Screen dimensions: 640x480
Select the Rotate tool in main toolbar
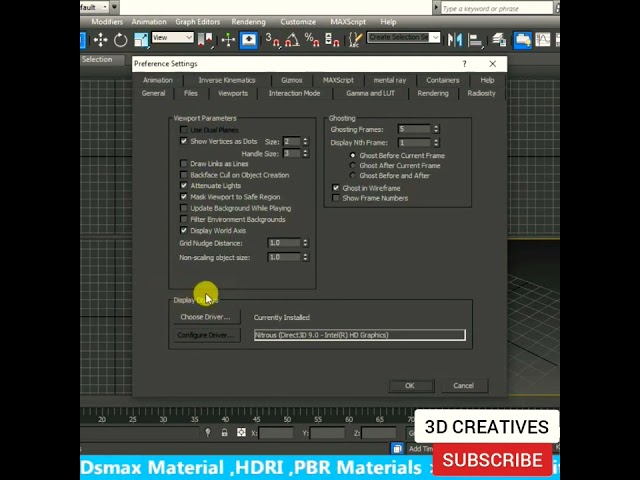coord(120,40)
